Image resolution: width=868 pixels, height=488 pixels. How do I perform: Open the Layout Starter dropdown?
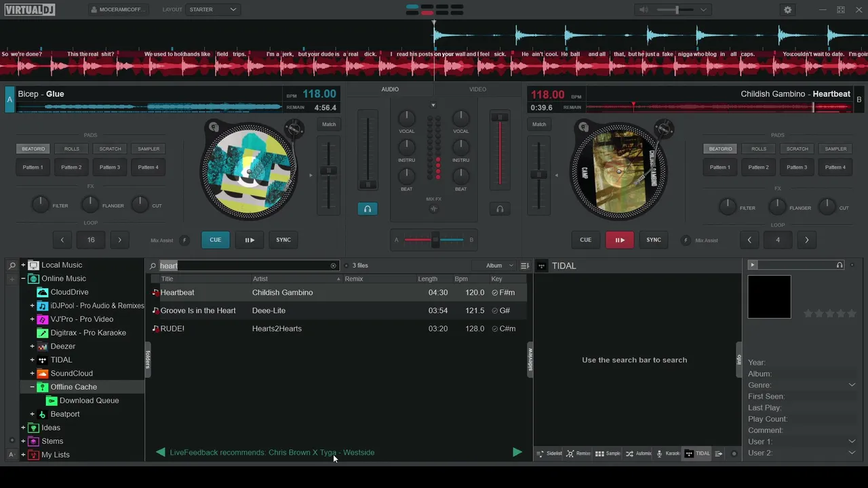[213, 9]
